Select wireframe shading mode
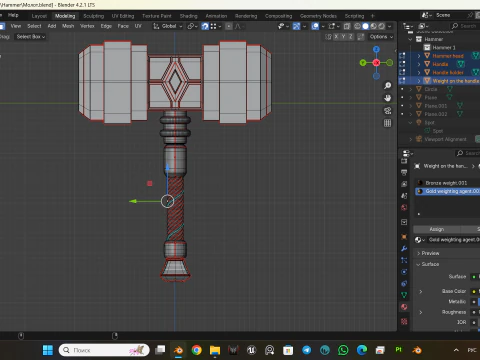This screenshot has width=480, height=360. point(357,26)
